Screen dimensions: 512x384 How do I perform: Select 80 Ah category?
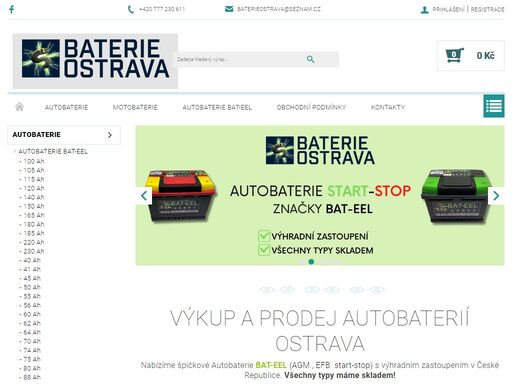click(32, 368)
